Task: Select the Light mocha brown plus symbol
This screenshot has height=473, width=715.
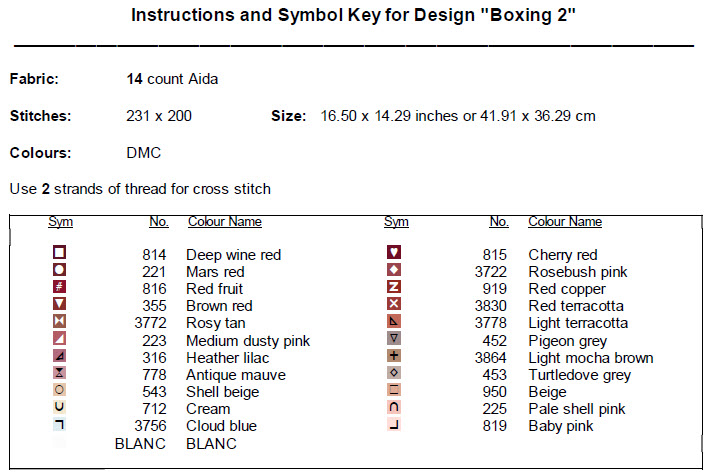Action: (x=394, y=357)
